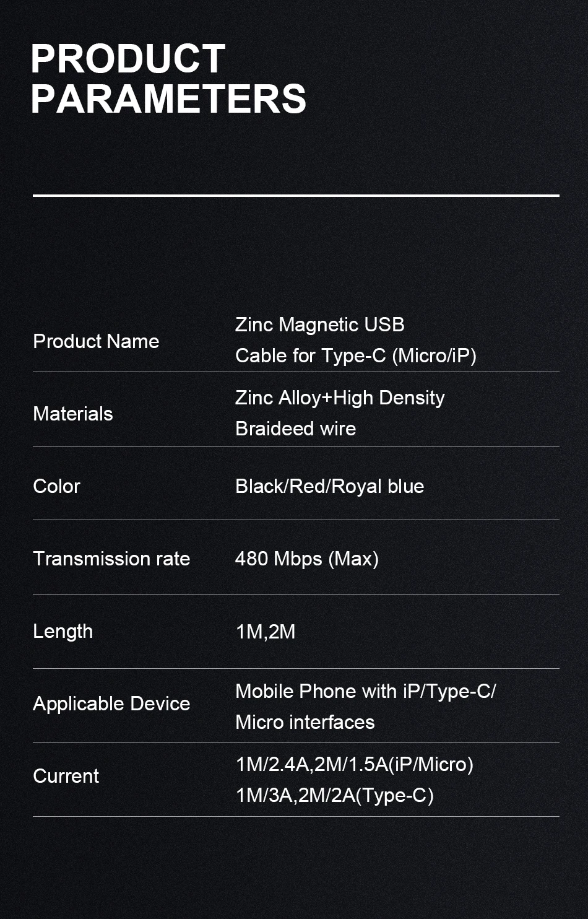Screen dimensions: 588x919
Task: Click the 1M,2M length value
Action: [x=266, y=632]
